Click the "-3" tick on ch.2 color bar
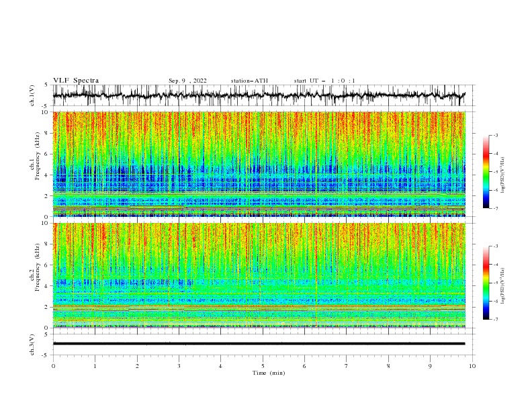 (x=495, y=246)
